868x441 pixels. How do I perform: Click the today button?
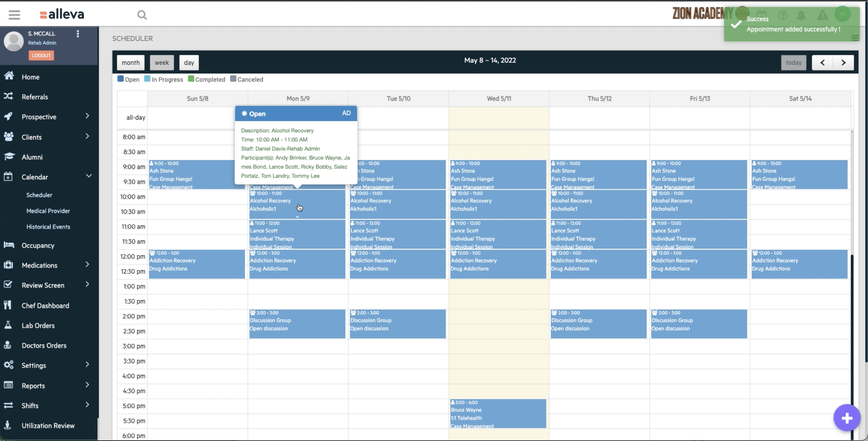[793, 63]
